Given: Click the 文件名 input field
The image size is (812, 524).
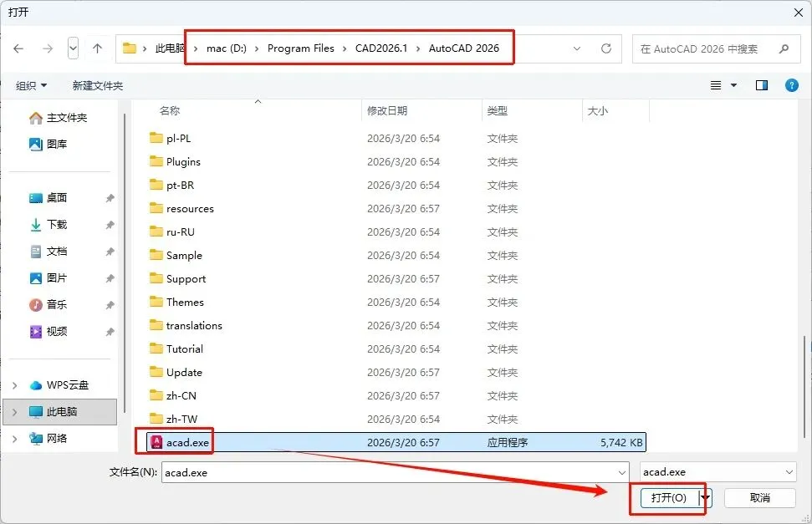Looking at the screenshot, I should (389, 472).
